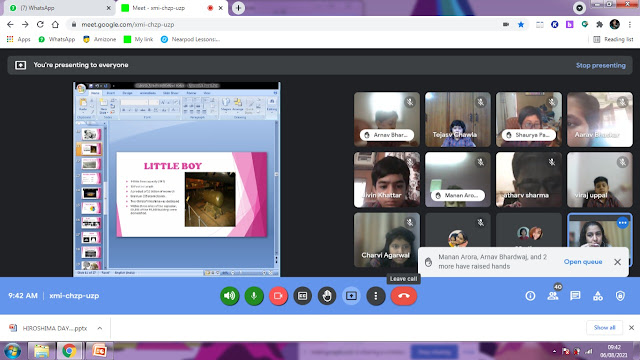This screenshot has width=640, height=360.
Task: Dismiss the raised hands notification
Action: tap(618, 262)
